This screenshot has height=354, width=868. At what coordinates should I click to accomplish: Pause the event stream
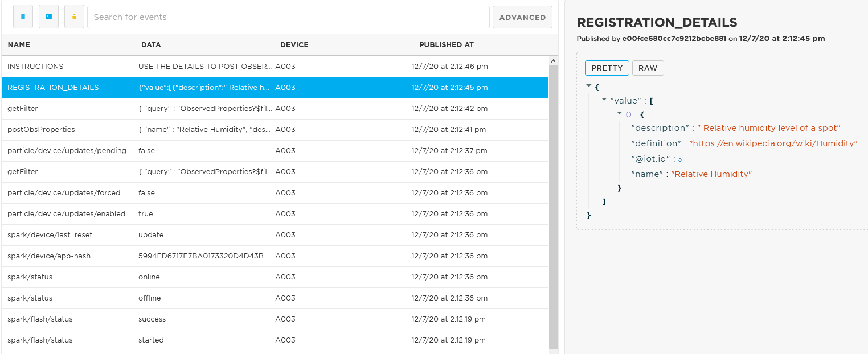click(23, 17)
